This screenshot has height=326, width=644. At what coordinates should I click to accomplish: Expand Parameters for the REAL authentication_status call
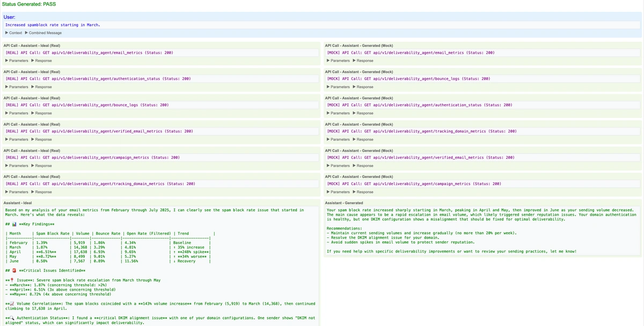coord(16,87)
